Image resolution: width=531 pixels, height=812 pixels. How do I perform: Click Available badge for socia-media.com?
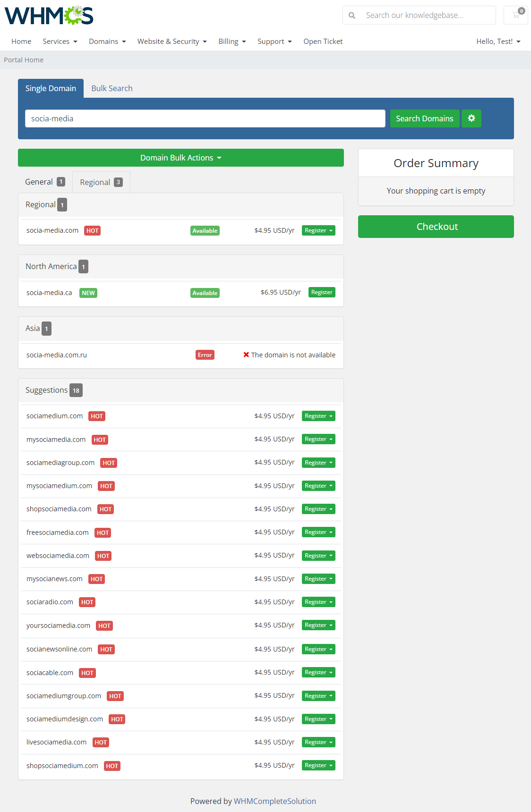(x=205, y=231)
